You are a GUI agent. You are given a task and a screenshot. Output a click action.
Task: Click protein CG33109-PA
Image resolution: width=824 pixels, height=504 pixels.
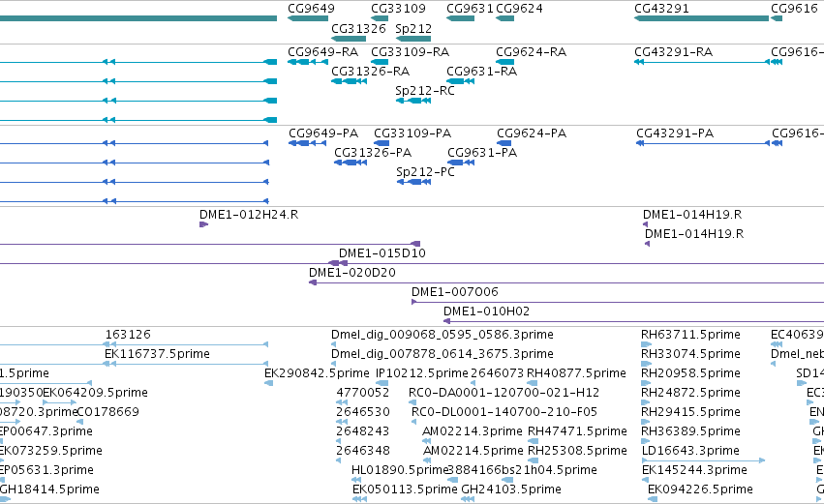(412, 133)
